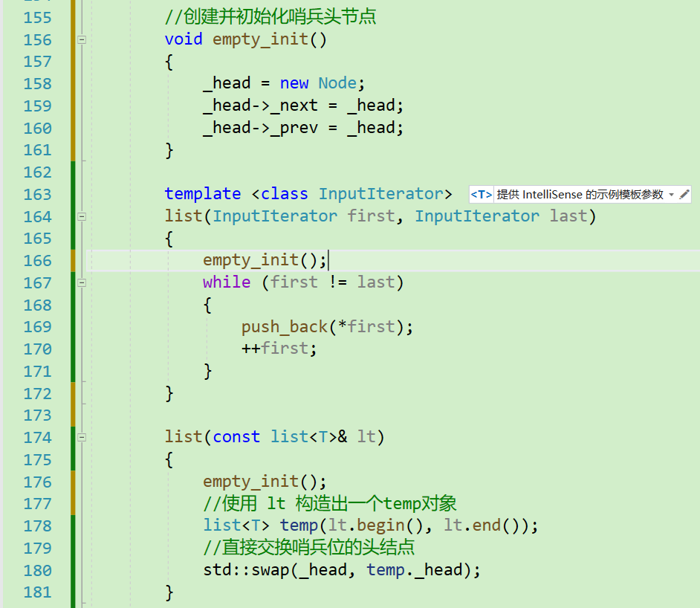Click 'empty_init' in the function definition line 156
Screen dimensions: 700x608
point(260,40)
